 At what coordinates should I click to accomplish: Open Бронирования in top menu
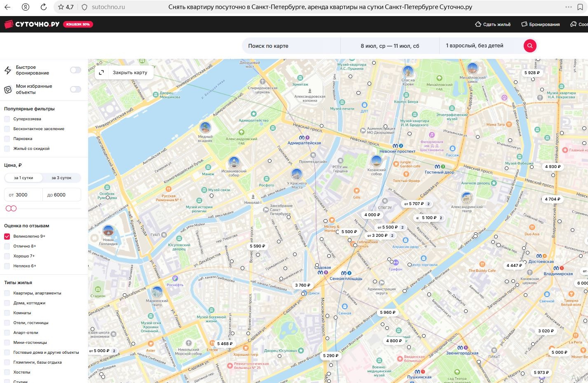tap(541, 24)
